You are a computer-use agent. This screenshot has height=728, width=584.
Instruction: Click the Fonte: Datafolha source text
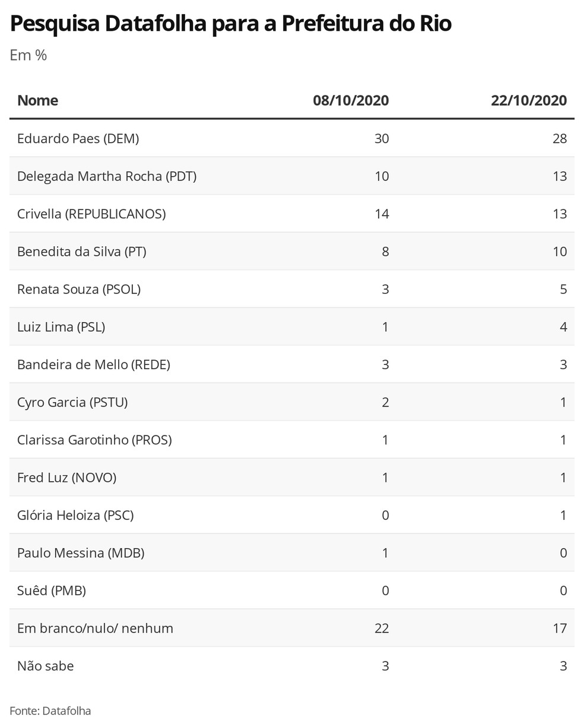pos(50,711)
